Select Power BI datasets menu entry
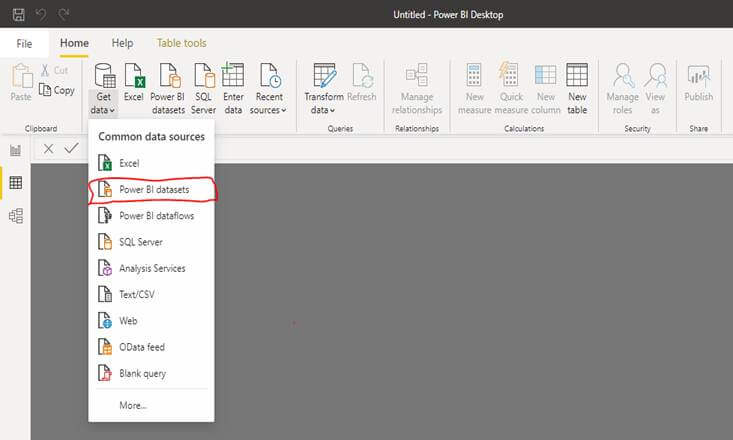This screenshot has height=440, width=733. click(x=151, y=189)
